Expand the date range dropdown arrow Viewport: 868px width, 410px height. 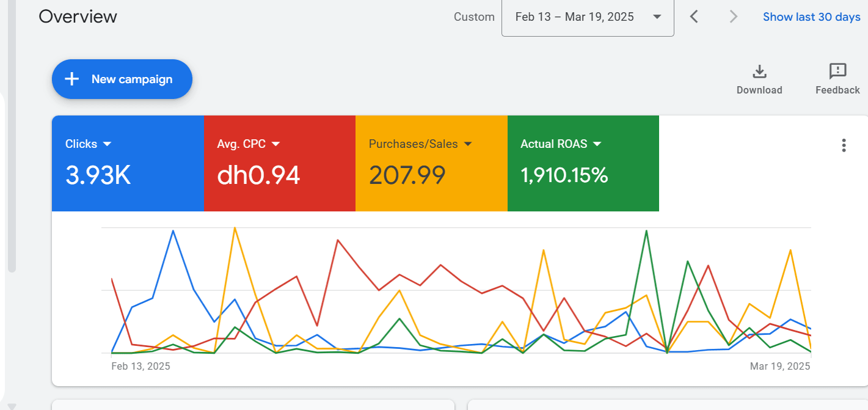[657, 16]
